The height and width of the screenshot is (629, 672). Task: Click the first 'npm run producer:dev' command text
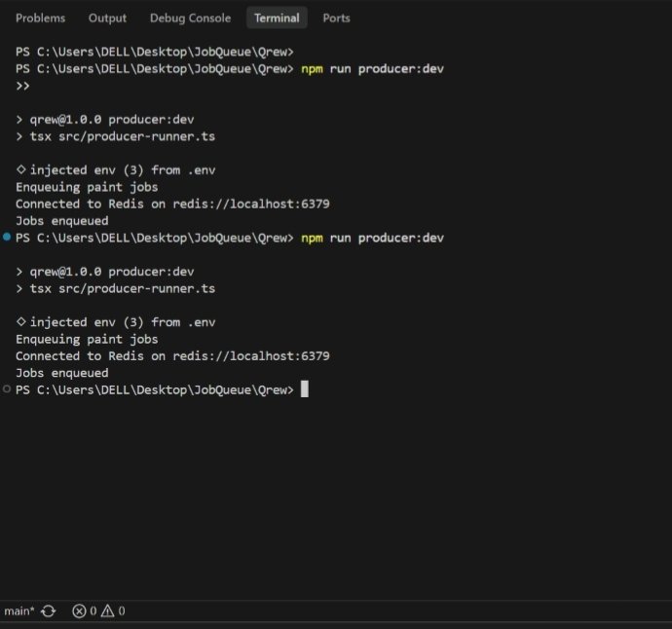coord(372,69)
